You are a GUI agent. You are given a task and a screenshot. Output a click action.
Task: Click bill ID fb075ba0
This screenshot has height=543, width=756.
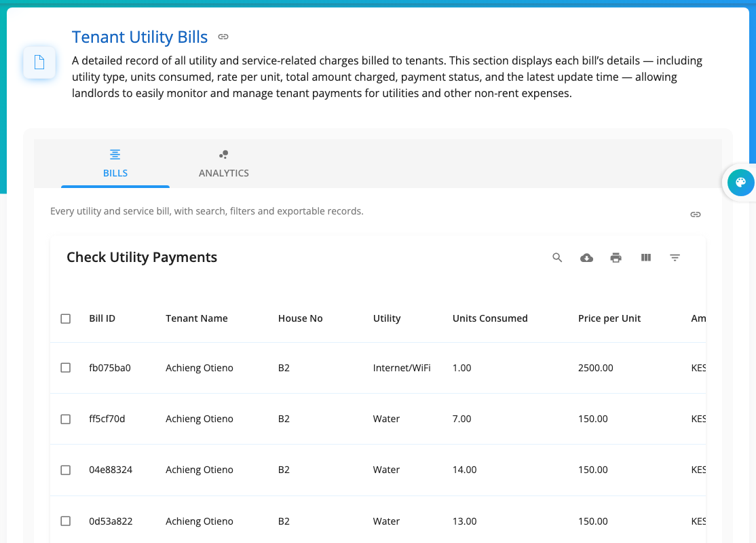click(110, 368)
